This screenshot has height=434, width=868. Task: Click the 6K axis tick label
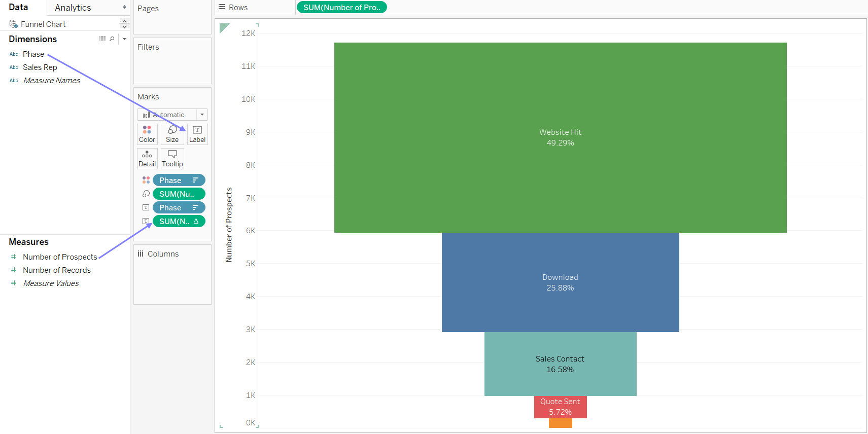[251, 231]
